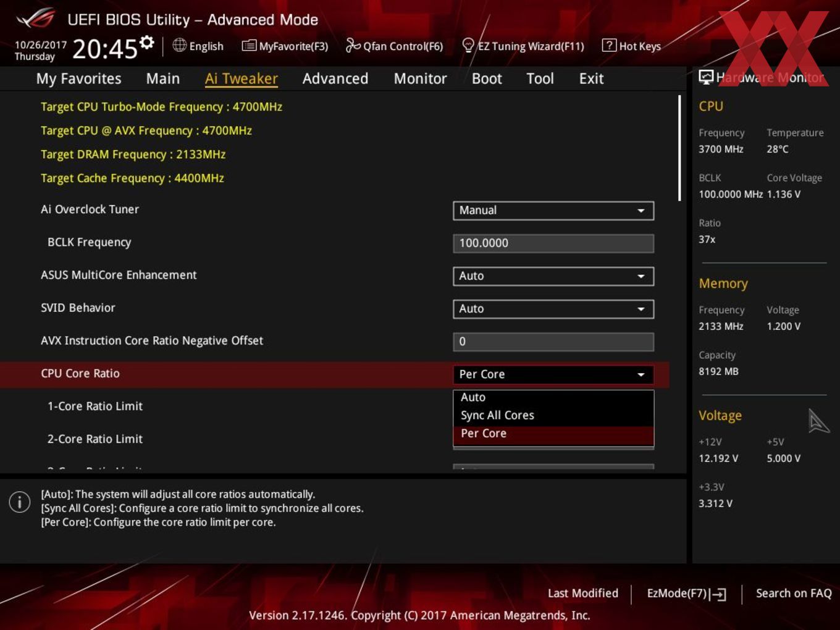Screen dimensions: 840x630
Task: Click the Ai Overclock Tuner label
Action: click(90, 209)
